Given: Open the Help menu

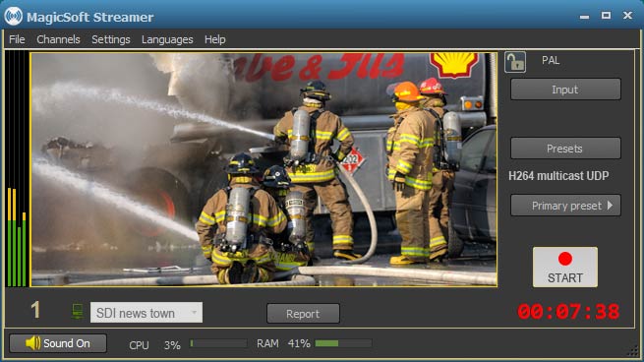Looking at the screenshot, I should (x=214, y=39).
